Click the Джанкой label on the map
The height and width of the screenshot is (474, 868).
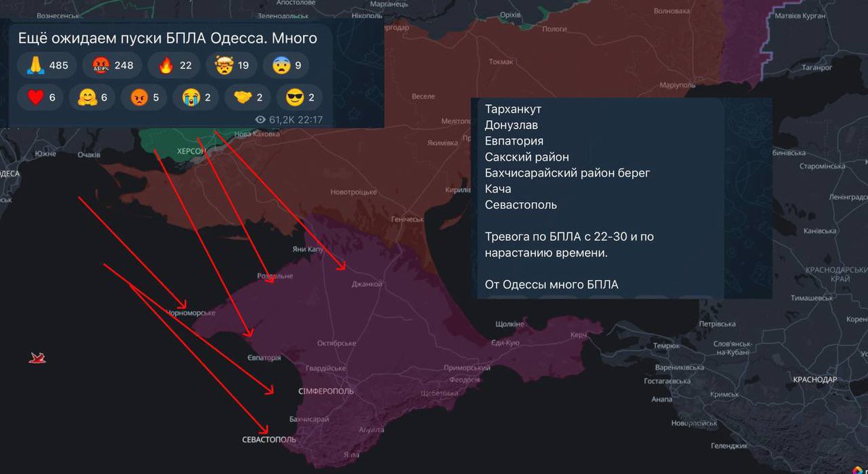(x=367, y=284)
